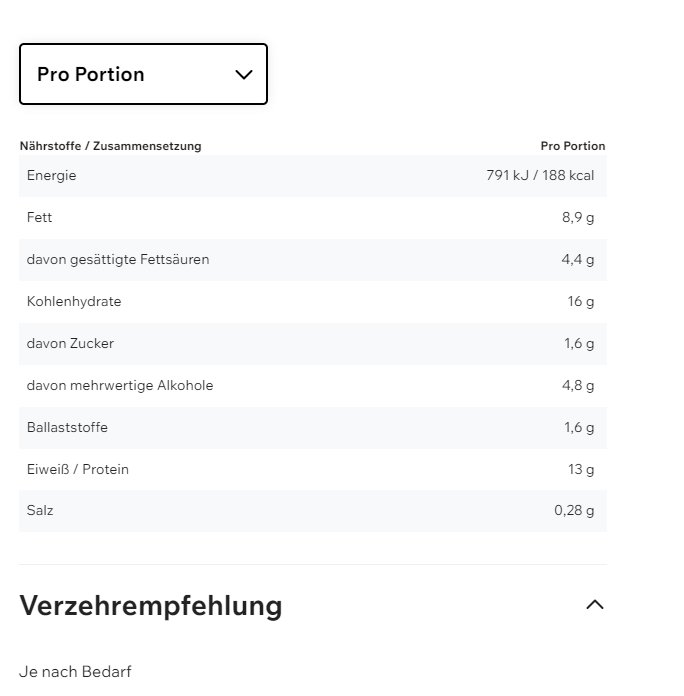Select the Salz row label
The image size is (684, 696).
point(40,511)
